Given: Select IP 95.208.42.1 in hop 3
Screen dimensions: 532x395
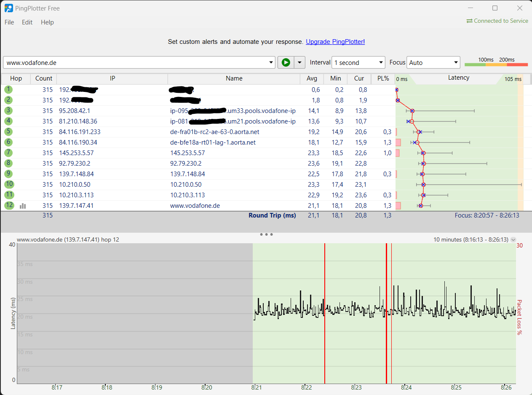Looking at the screenshot, I should (75, 111).
